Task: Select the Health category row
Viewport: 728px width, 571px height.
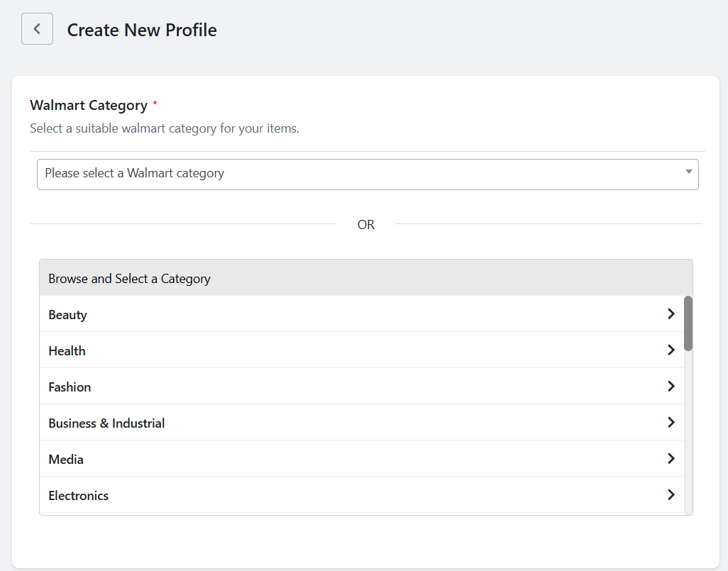Action: 362,350
